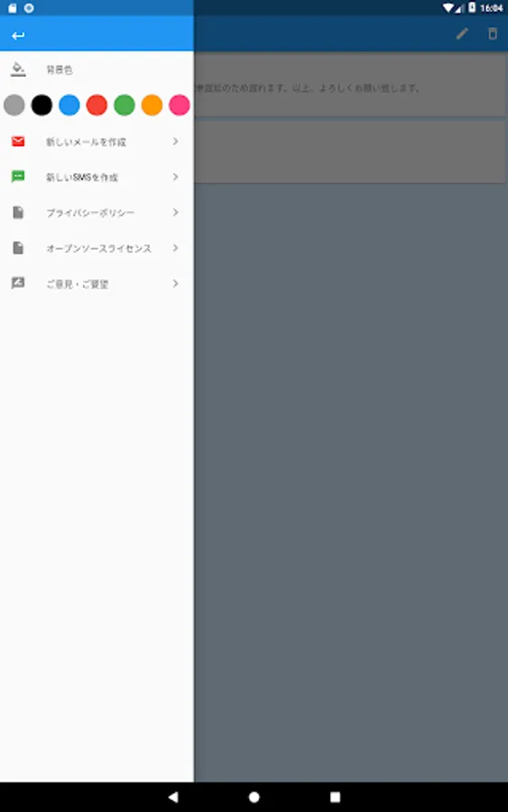Tap the paint bucket background color icon

pos(18,69)
